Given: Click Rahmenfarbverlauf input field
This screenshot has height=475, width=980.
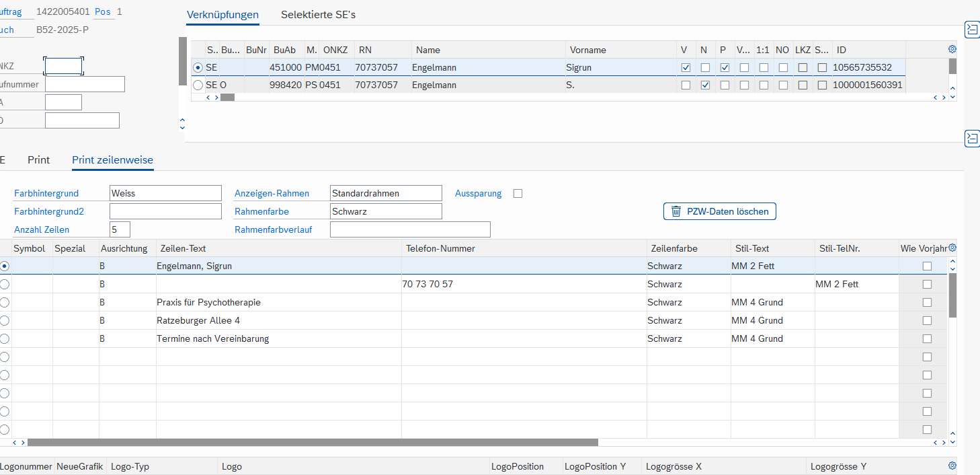Looking at the screenshot, I should click(x=410, y=229).
